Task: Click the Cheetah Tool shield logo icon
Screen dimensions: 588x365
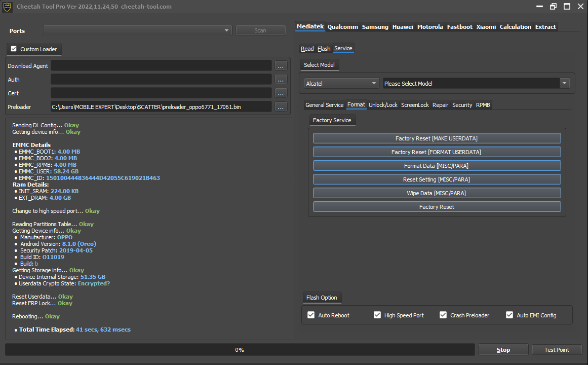Action: pyautogui.click(x=7, y=7)
